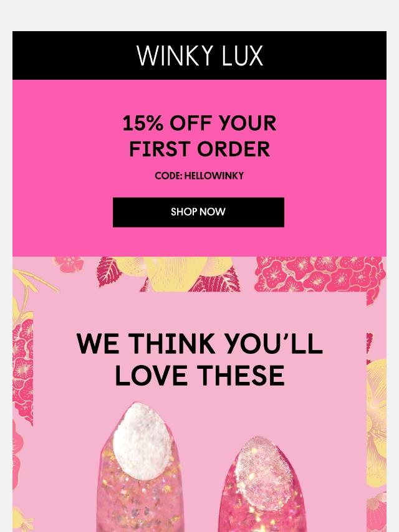The width and height of the screenshot is (399, 532).
Task: Click the small pink blossom near top-left corner
Action: 68,264
